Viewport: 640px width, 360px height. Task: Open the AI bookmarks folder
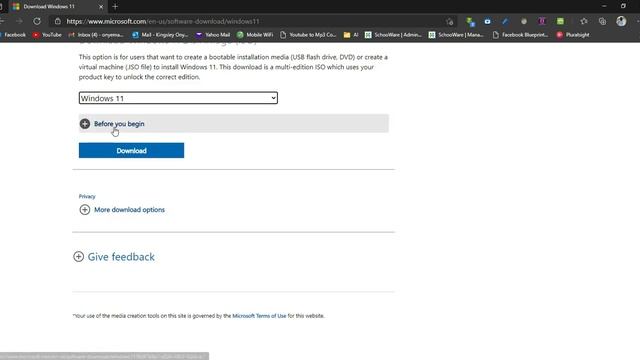click(351, 35)
